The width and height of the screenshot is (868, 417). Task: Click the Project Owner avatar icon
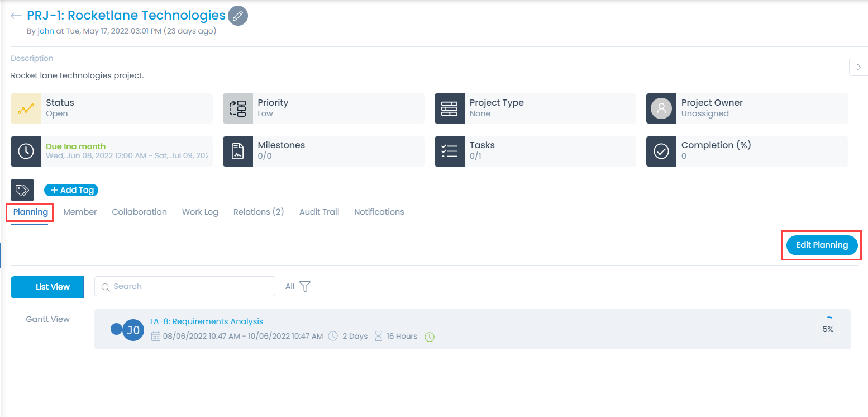[661, 108]
